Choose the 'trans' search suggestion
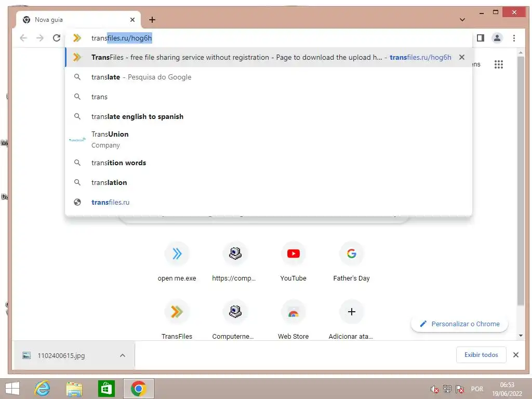This screenshot has height=399, width=532. point(268,97)
